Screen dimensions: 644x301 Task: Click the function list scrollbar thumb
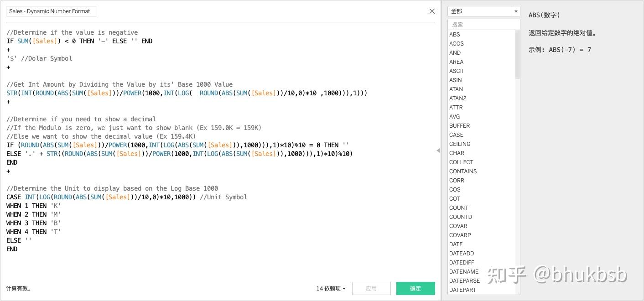coord(518,55)
